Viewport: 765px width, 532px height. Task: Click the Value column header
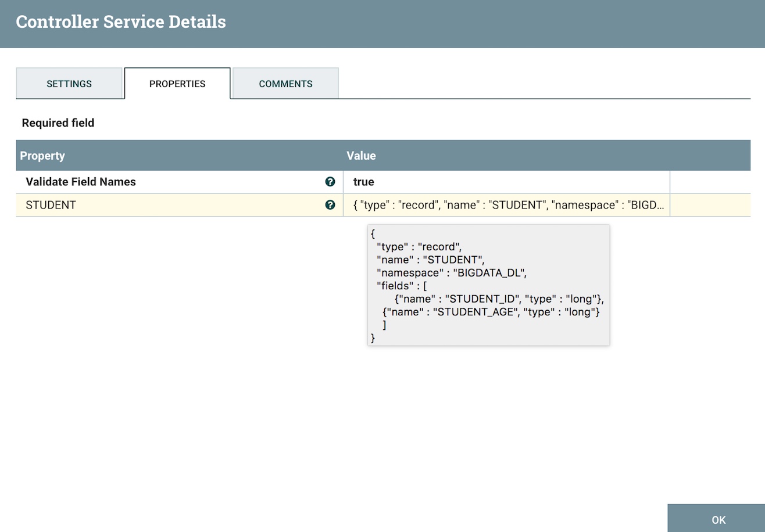tap(361, 156)
